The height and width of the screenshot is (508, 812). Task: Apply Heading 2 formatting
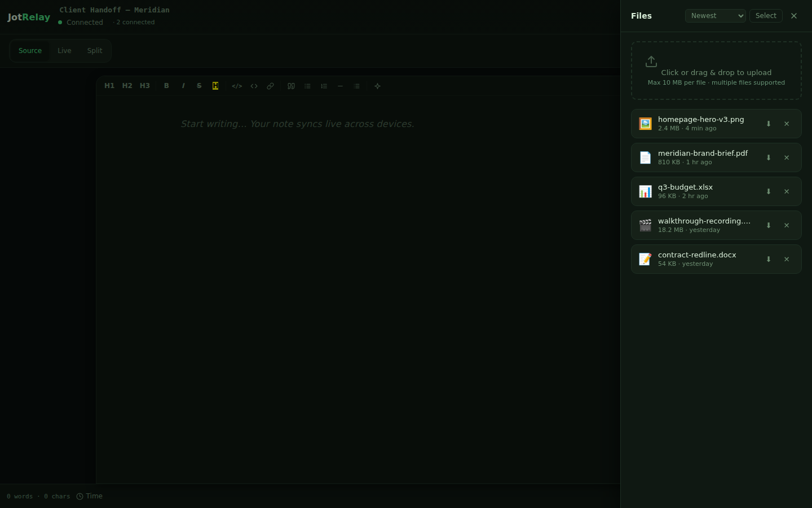[x=127, y=86]
